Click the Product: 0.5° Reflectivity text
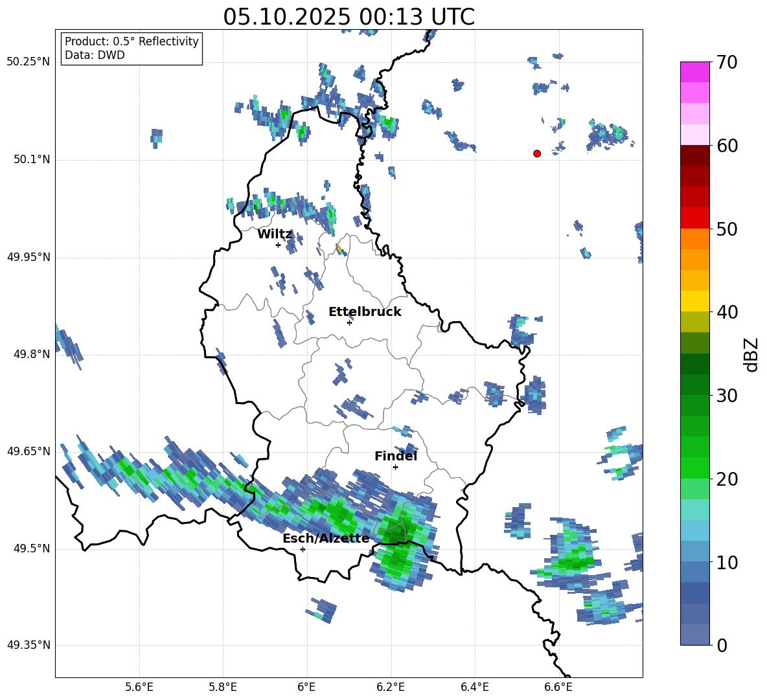 coord(132,41)
